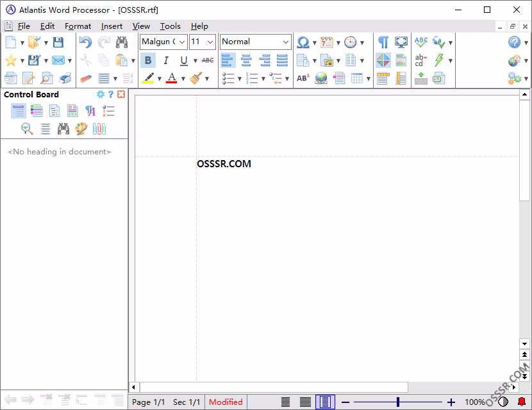Image resolution: width=532 pixels, height=410 pixels.
Task: Click the Save floppy disk icon
Action: point(58,42)
